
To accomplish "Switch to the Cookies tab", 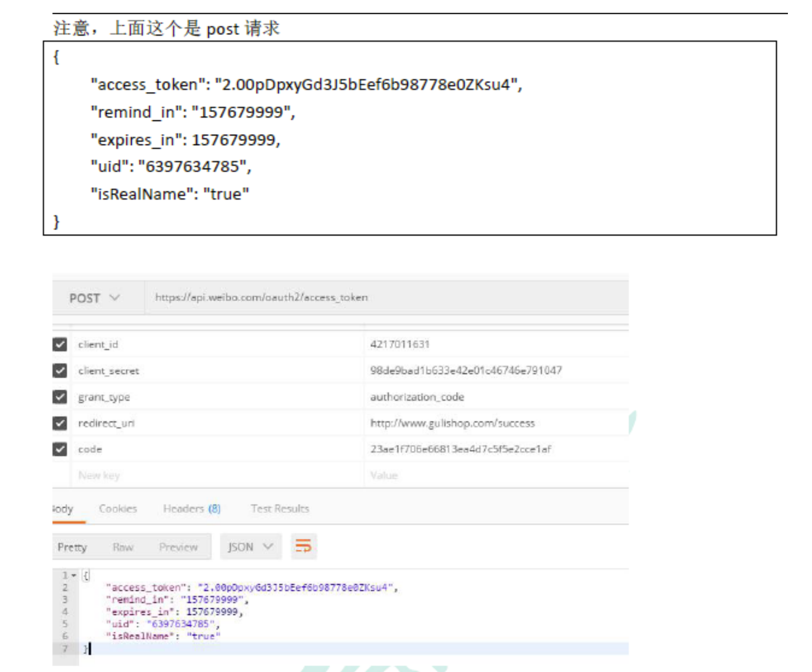I will [118, 509].
